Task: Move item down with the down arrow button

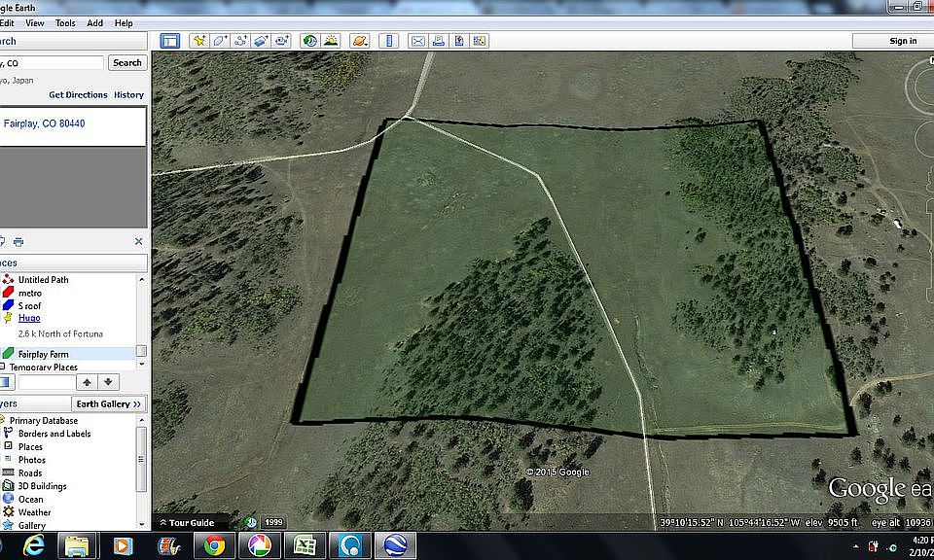Action: coord(108,382)
